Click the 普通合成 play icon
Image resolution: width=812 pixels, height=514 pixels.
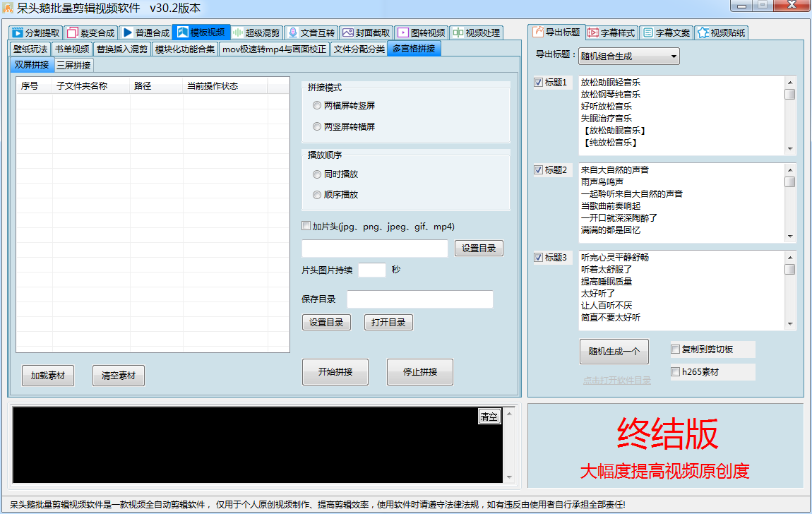[127, 32]
